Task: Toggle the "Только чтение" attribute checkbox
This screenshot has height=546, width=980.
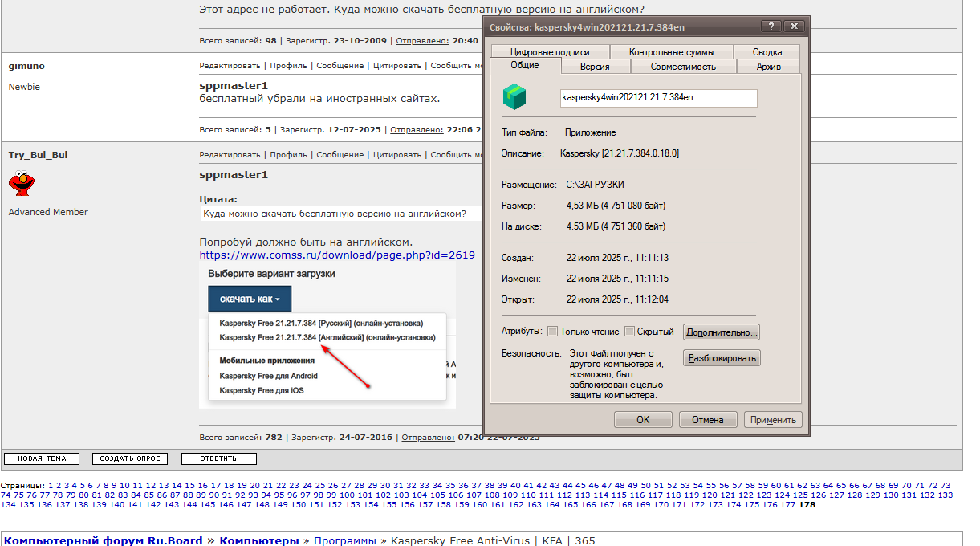Action: [x=552, y=332]
